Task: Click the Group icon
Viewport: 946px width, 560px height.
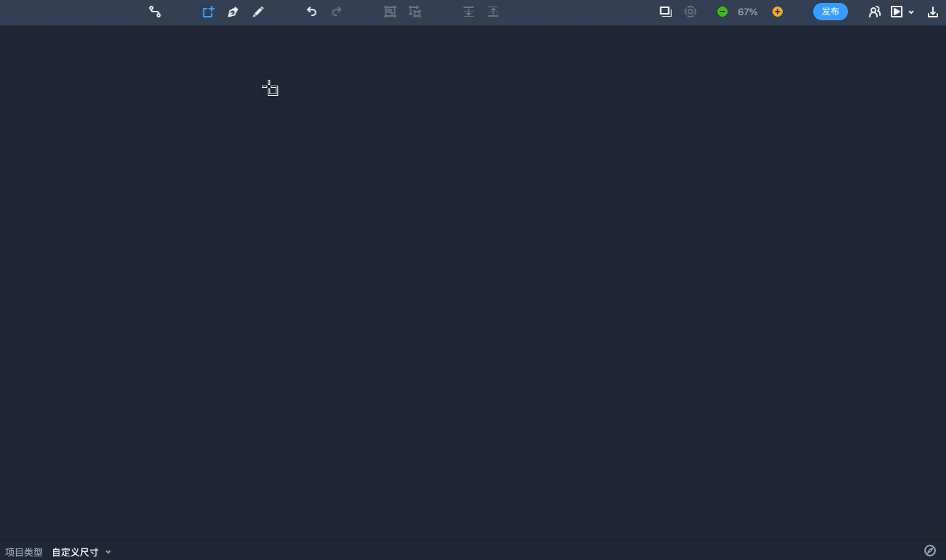Action: 390,12
